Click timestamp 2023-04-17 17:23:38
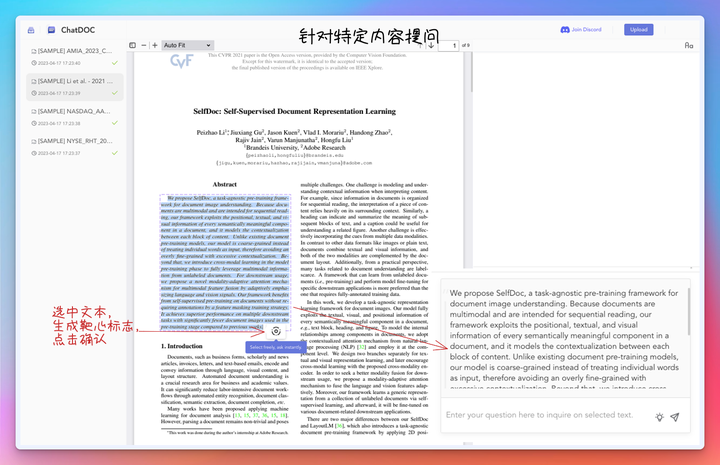720x465 pixels. click(x=59, y=123)
